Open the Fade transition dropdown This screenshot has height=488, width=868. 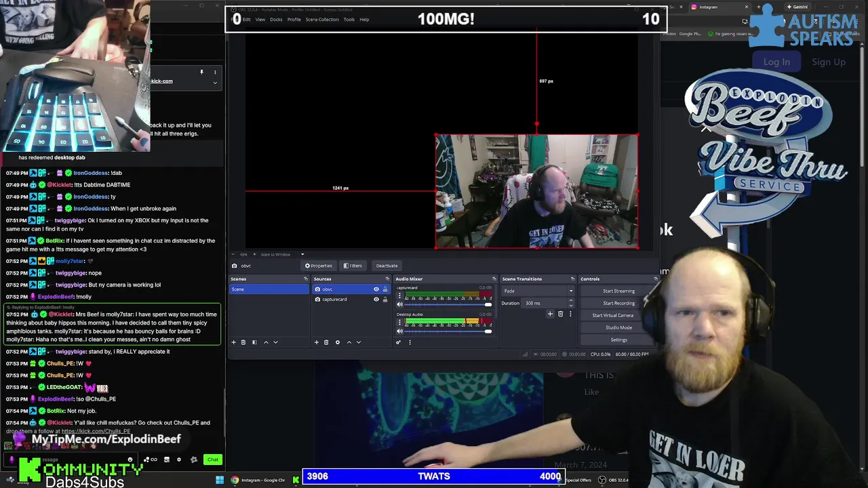tap(538, 291)
